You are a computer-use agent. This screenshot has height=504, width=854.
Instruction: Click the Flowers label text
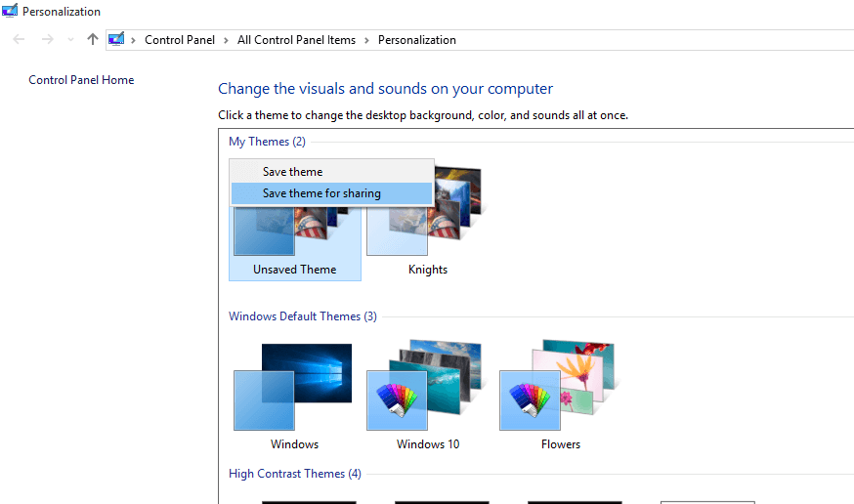(561, 444)
